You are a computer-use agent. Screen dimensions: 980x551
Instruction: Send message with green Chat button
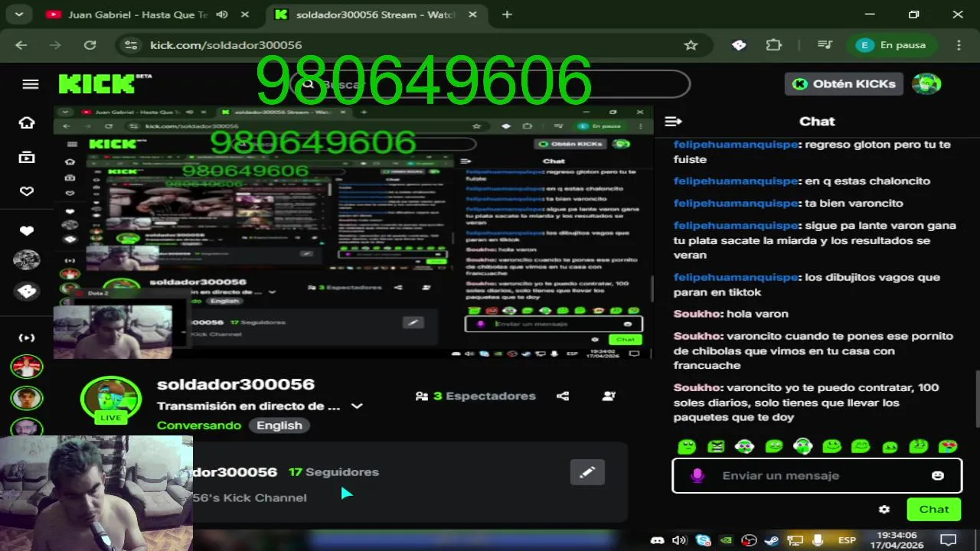tap(933, 509)
